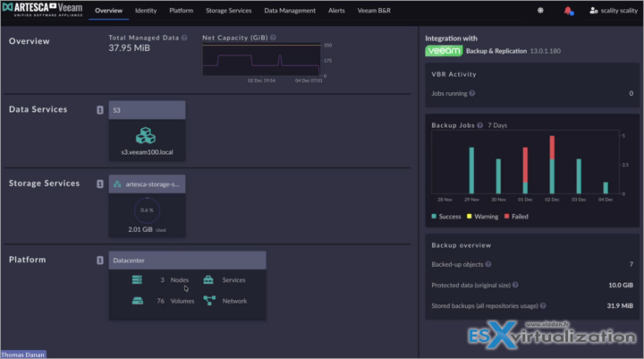The image size is (644, 359).
Task: Click the 0.6 % storage usage gauge
Action: pyautogui.click(x=147, y=211)
